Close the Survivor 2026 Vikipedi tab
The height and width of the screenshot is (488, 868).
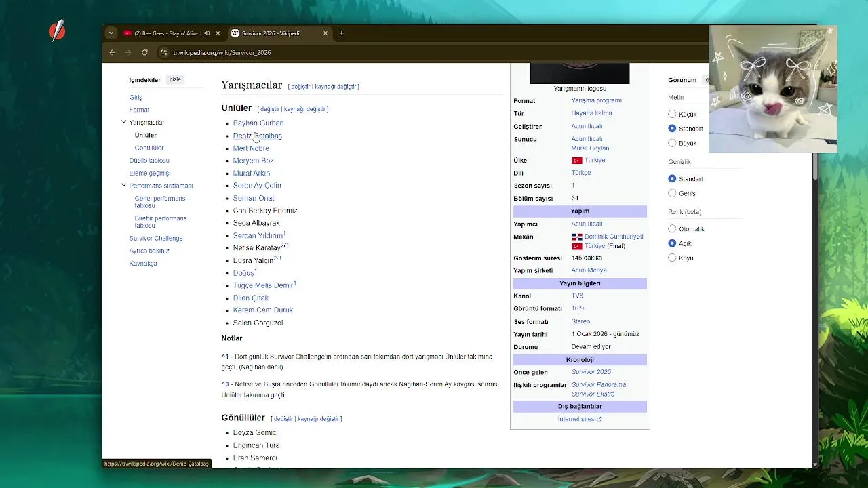(325, 33)
